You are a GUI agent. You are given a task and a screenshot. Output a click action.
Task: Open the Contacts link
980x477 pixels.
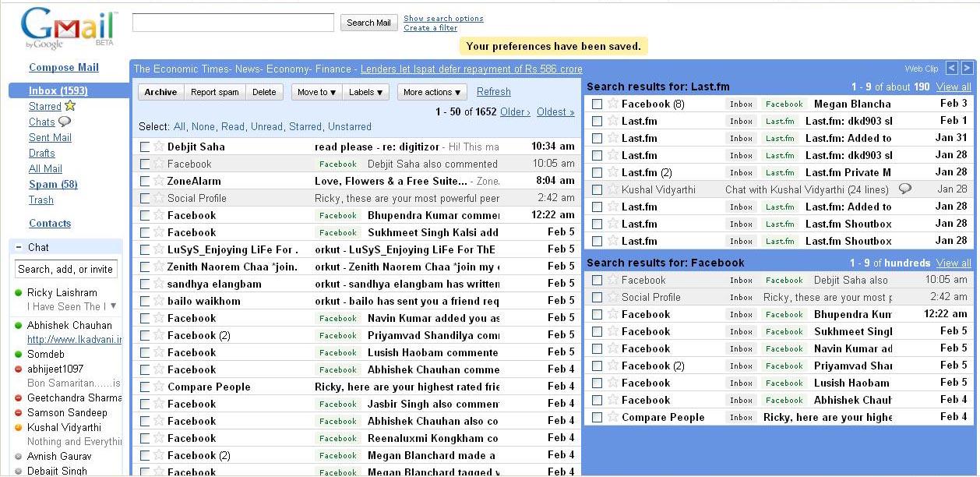pos(50,223)
